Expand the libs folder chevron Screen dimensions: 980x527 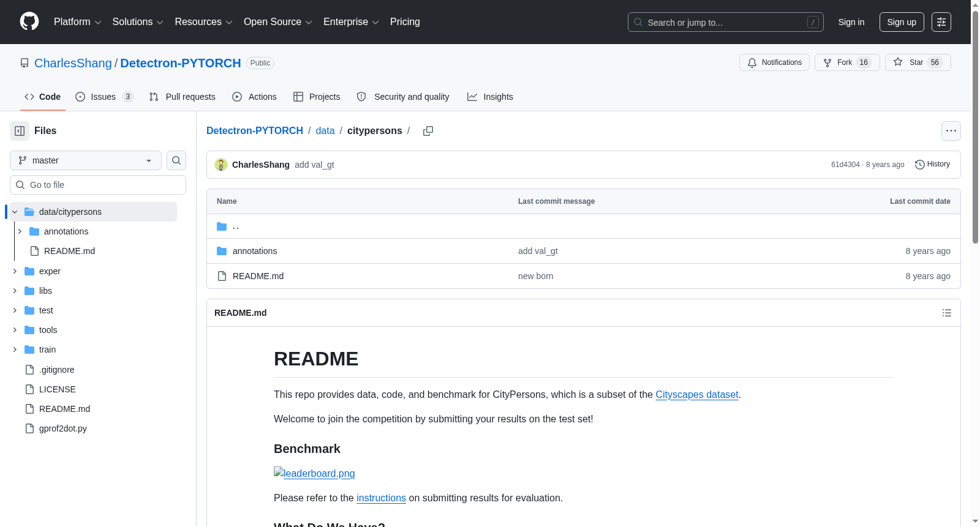point(15,291)
